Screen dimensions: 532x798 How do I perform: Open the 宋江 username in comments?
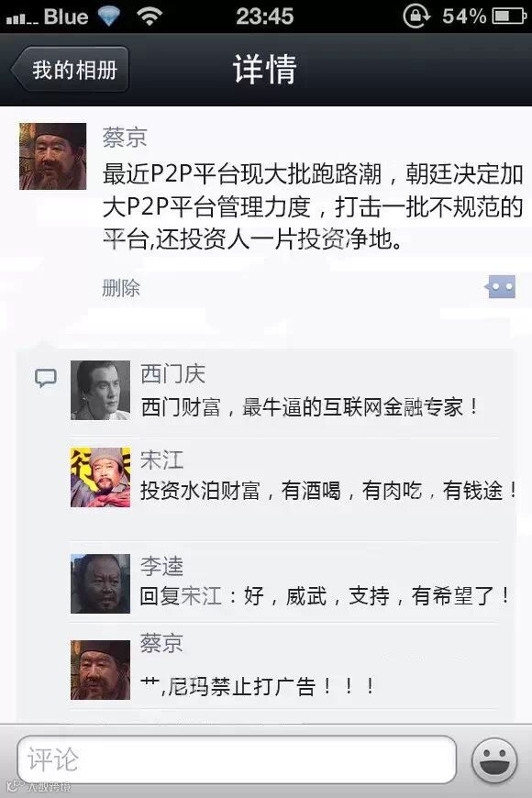(161, 460)
